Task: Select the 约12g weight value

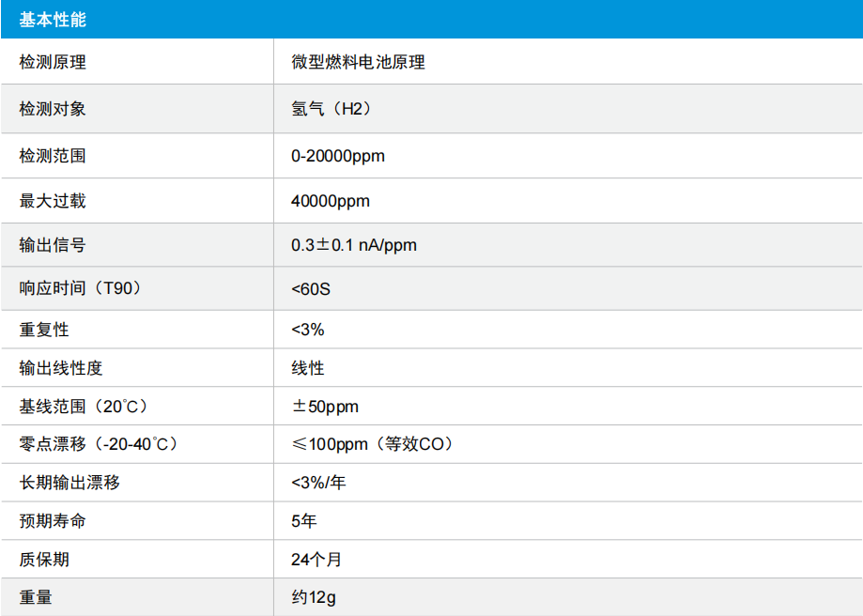Action: coord(314,597)
